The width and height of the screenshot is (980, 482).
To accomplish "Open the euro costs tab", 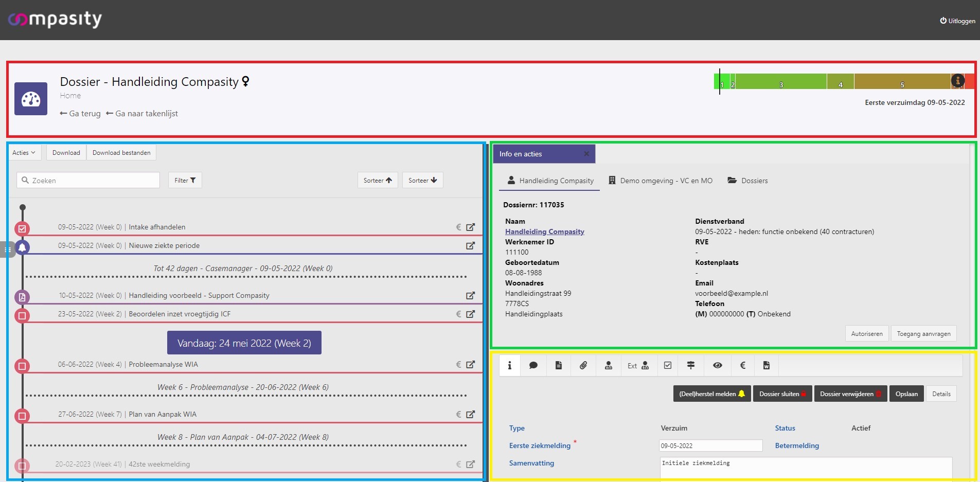I will point(743,365).
